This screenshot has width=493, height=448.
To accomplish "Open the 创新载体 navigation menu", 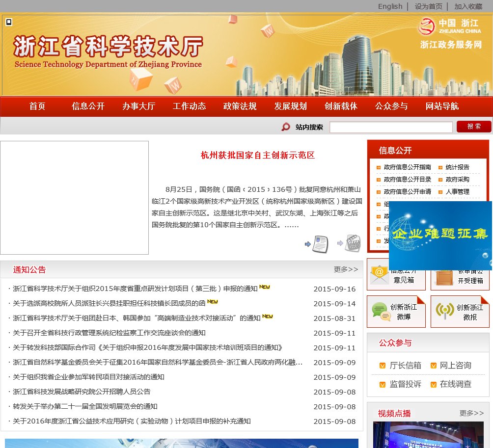I will [x=341, y=106].
